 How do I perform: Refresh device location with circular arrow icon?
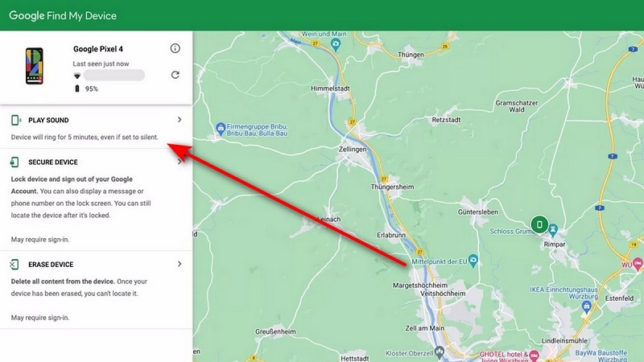(175, 75)
